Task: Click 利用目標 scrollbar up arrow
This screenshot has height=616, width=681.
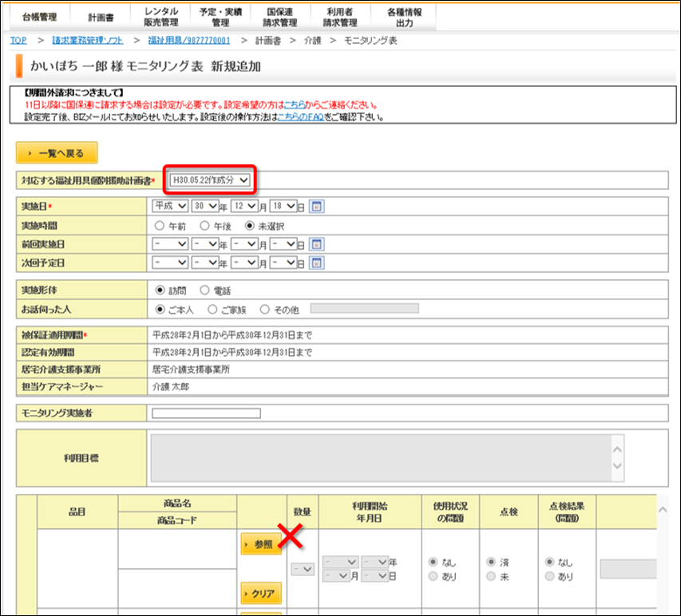Action: [x=617, y=450]
